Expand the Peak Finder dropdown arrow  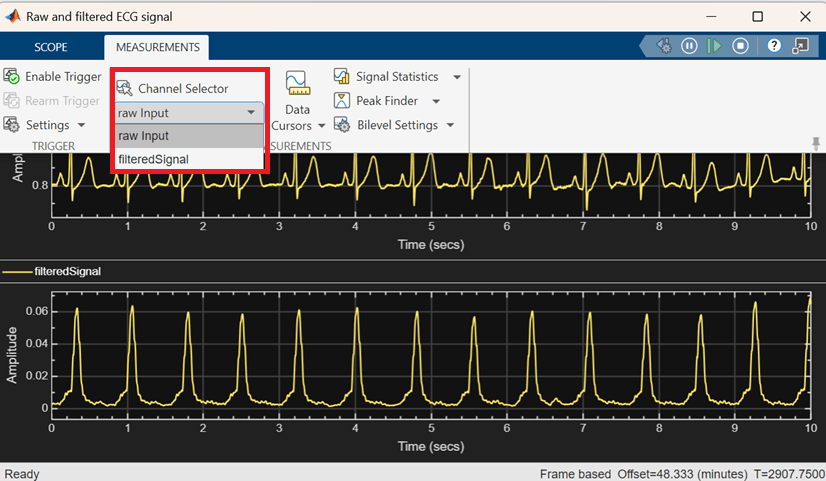point(437,101)
